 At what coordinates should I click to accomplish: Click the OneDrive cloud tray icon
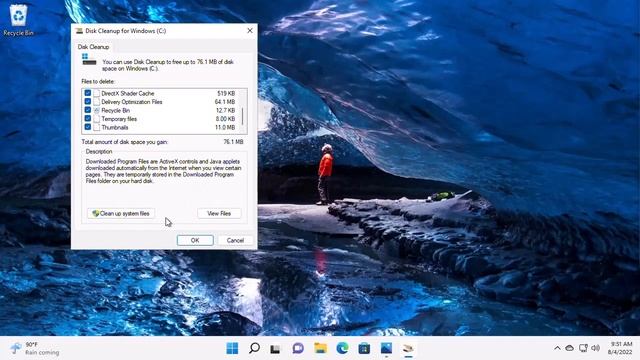click(570, 348)
